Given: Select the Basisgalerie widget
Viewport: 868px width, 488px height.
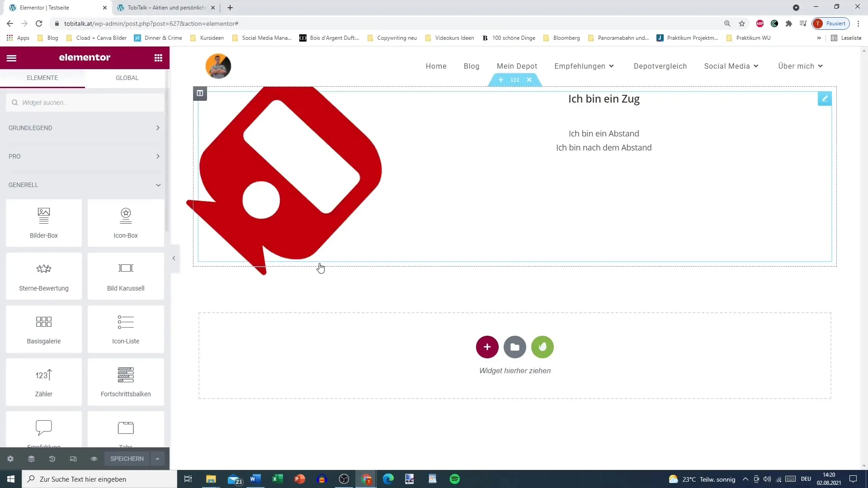Looking at the screenshot, I should tap(44, 328).
